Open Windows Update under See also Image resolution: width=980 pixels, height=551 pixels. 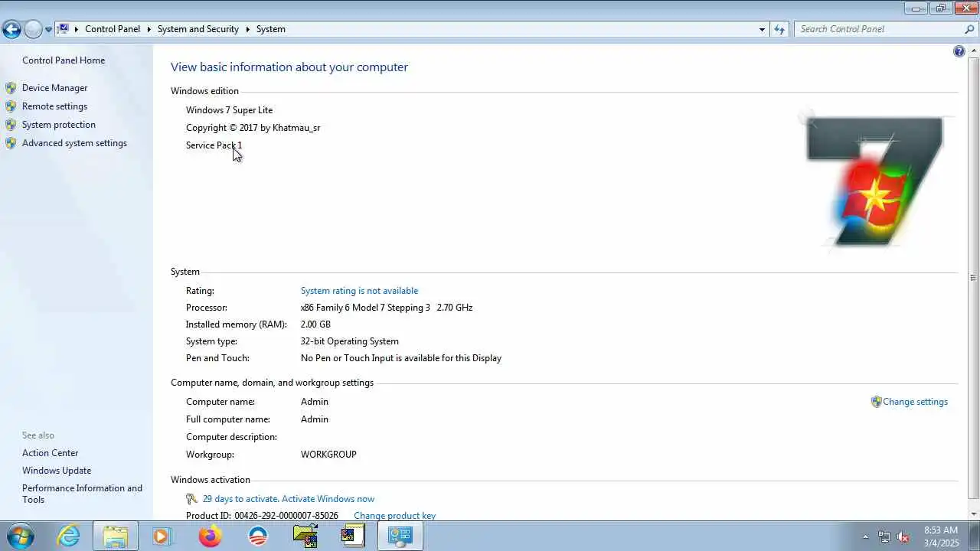pyautogui.click(x=57, y=471)
